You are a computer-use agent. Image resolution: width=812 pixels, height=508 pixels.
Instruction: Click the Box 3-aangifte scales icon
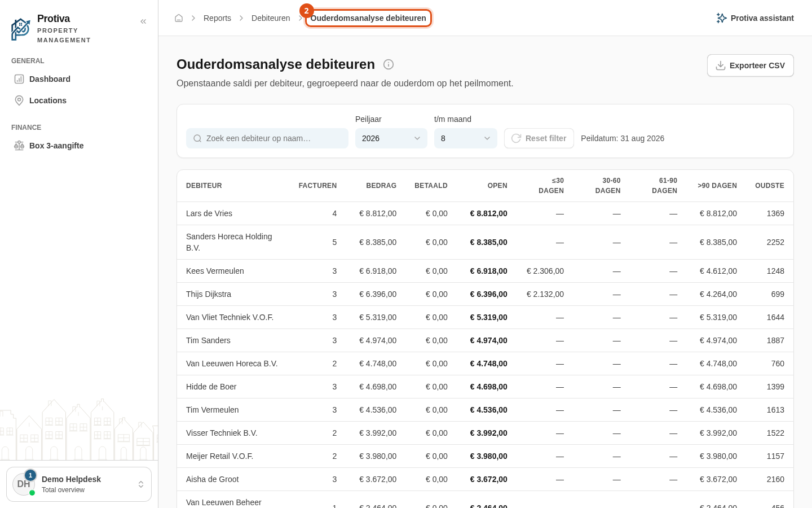[19, 146]
